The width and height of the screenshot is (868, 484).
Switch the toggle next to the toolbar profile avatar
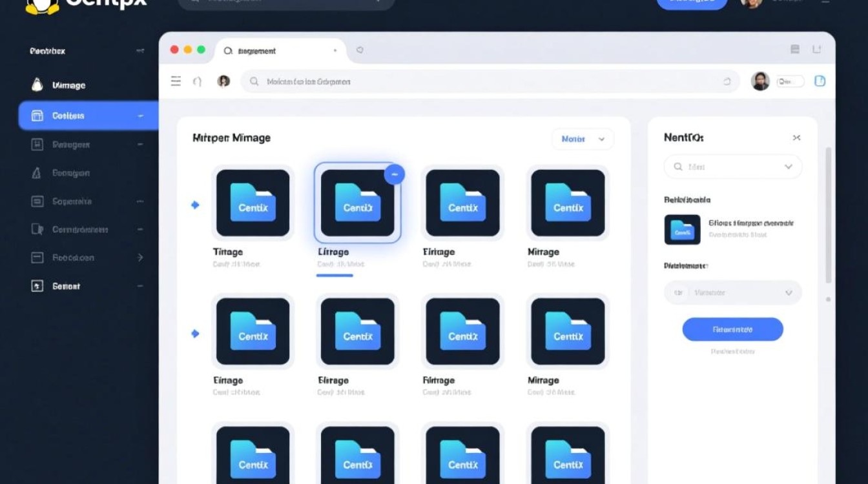[x=790, y=82]
